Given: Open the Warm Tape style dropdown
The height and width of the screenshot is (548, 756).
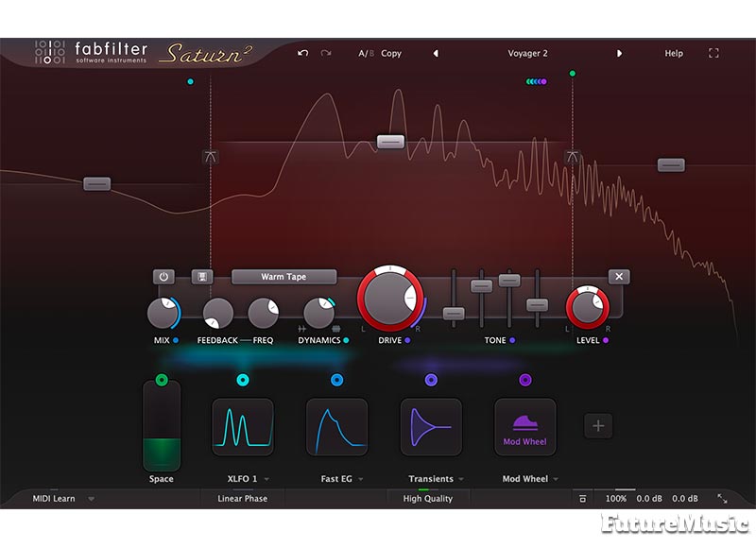Looking at the screenshot, I should (x=283, y=277).
